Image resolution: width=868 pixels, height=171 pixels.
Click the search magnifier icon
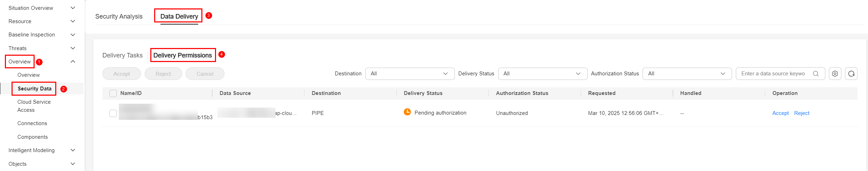click(x=816, y=74)
